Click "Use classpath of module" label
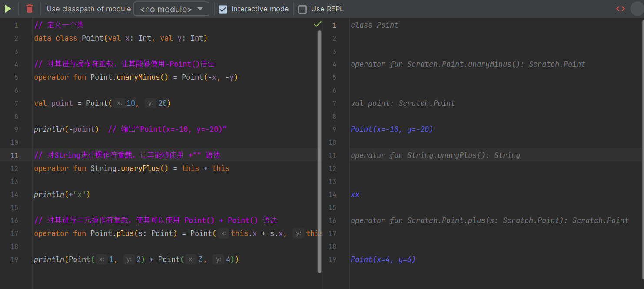The height and width of the screenshot is (289, 644). coord(89,9)
